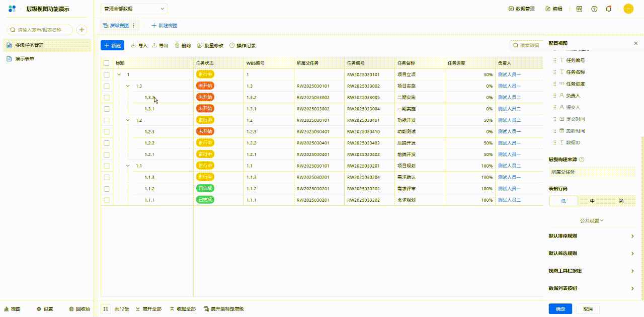Open the help question mark icon
The width and height of the screenshot is (644, 317).
(594, 9)
